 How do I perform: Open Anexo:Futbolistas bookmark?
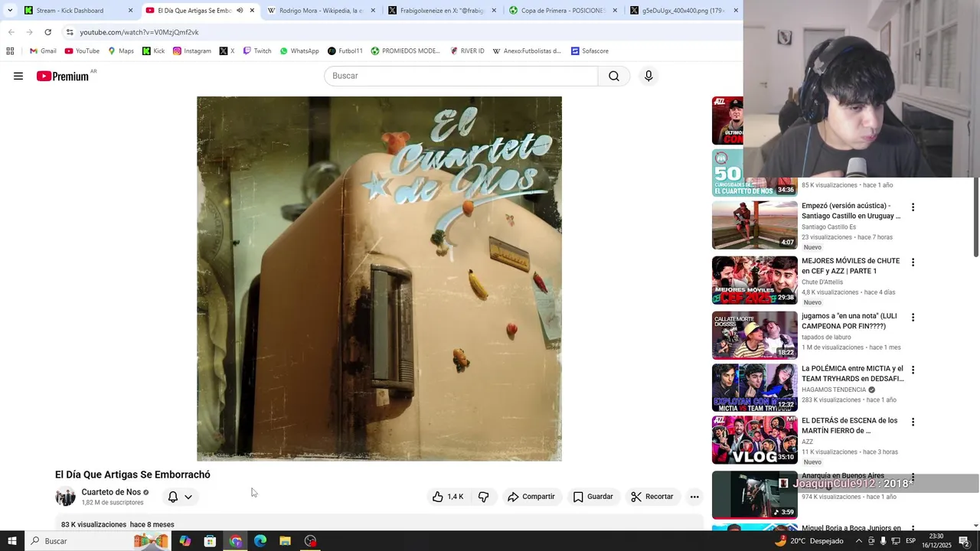527,51
